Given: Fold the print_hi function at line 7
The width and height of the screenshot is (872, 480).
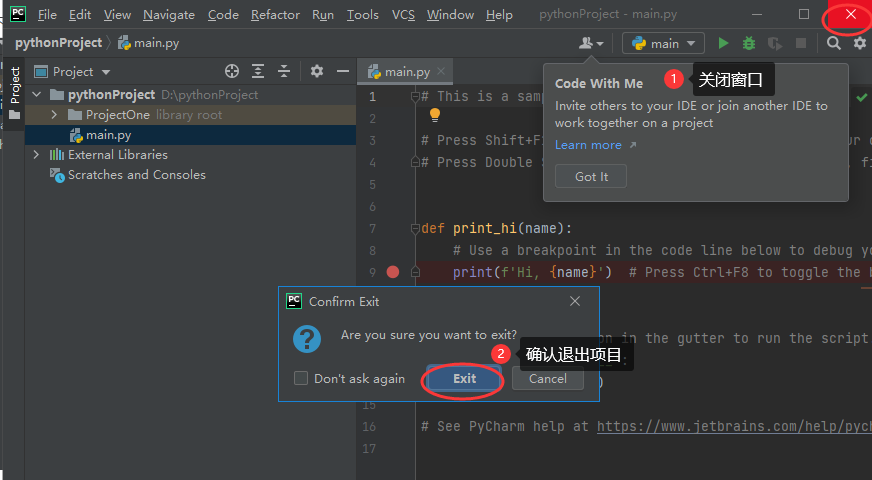Looking at the screenshot, I should [x=415, y=229].
